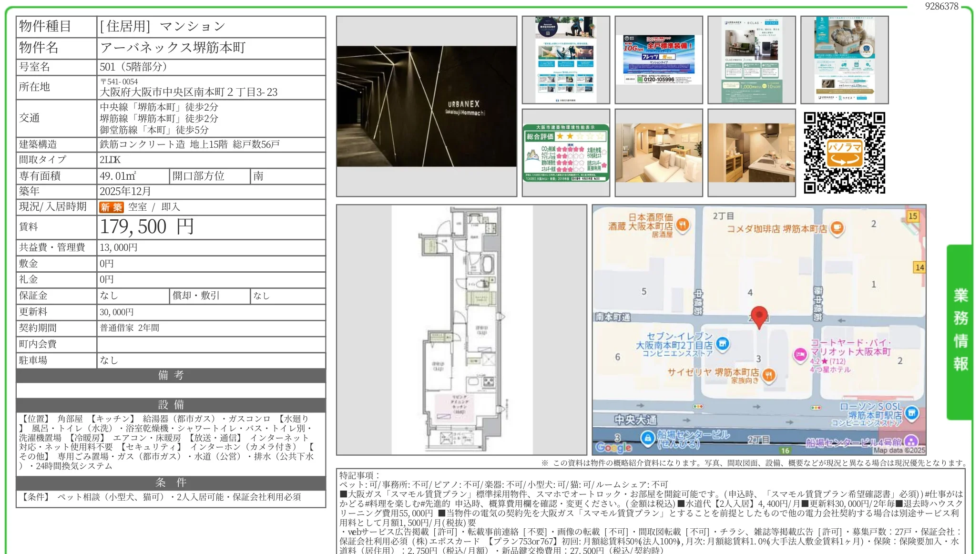The image size is (980, 554).
Task: View the フレッツ光 internet flyer thumbnail
Action: tap(658, 59)
